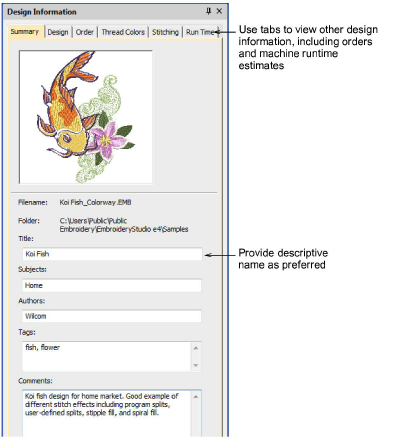Click the Tags box with fish, flower
Viewport: 397px width, 445px height.
point(107,356)
